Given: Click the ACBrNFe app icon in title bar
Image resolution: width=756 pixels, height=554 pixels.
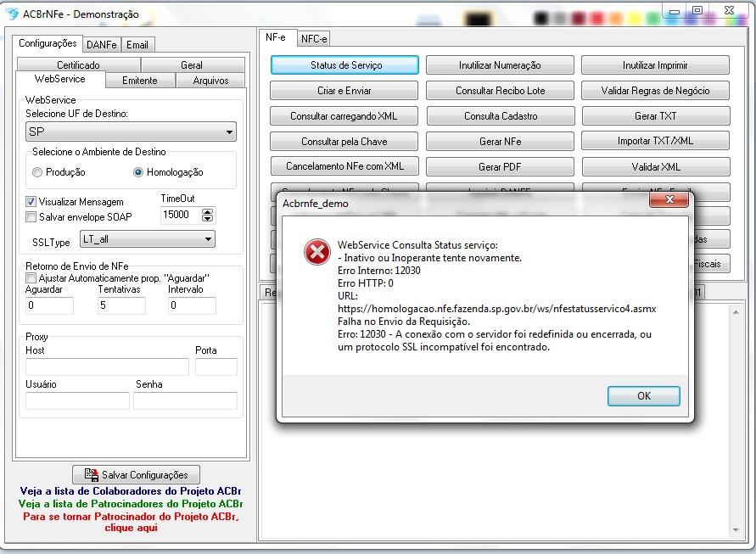Looking at the screenshot, I should tap(12, 14).
